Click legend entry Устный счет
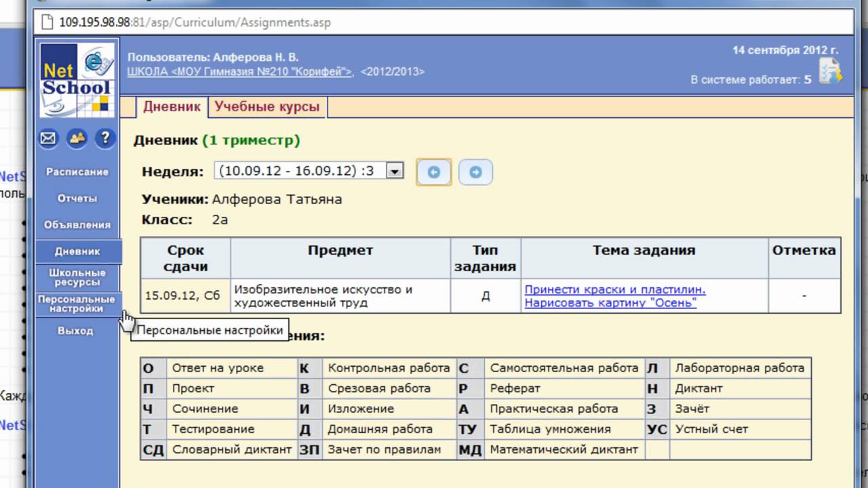Viewport: 868px width, 488px height. click(x=711, y=429)
